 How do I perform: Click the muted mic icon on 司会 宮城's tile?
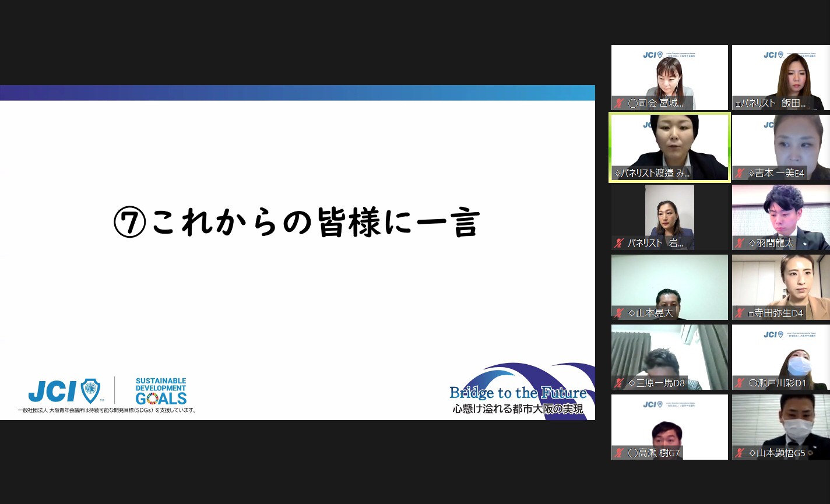pyautogui.click(x=619, y=104)
